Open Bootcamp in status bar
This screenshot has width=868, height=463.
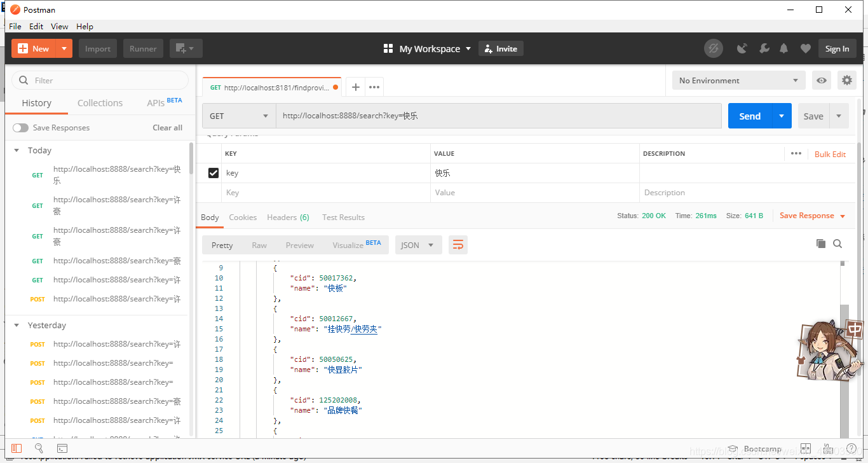pyautogui.click(x=755, y=449)
